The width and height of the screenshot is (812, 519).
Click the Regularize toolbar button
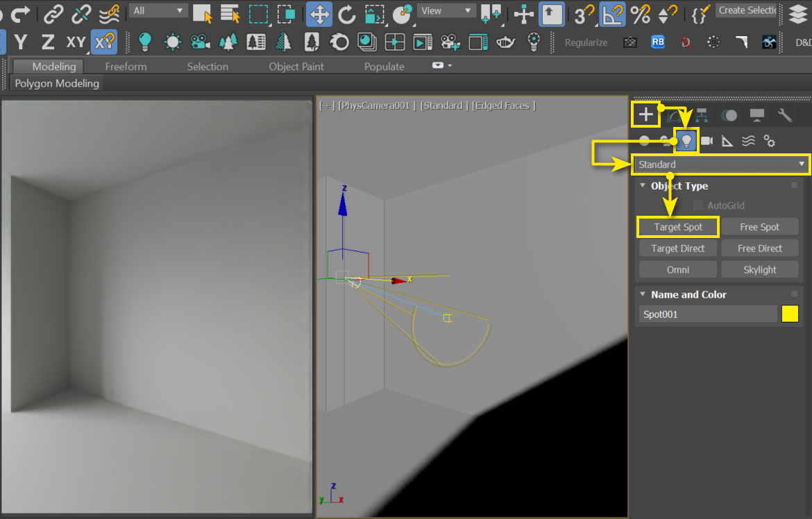tap(586, 42)
